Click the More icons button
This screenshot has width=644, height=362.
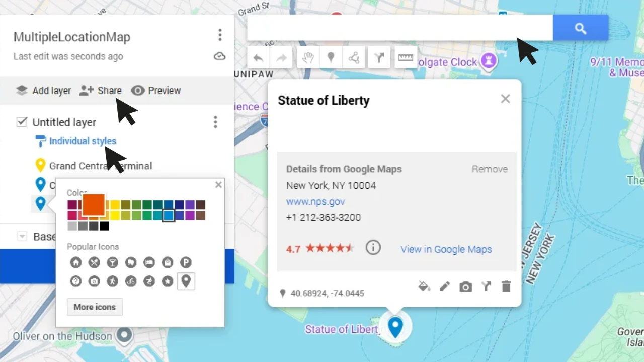coord(95,307)
